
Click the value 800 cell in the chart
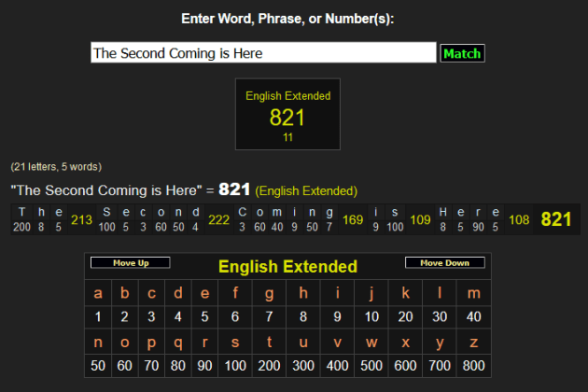[x=473, y=367]
